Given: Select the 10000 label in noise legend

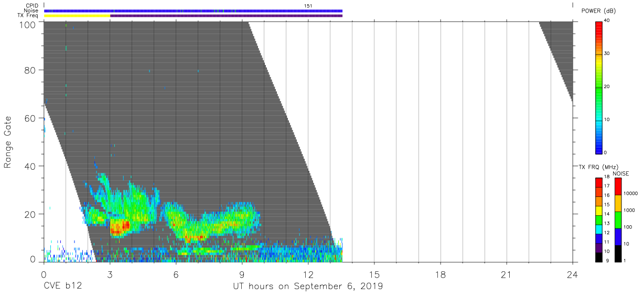Looking at the screenshot, I should pos(631,193).
